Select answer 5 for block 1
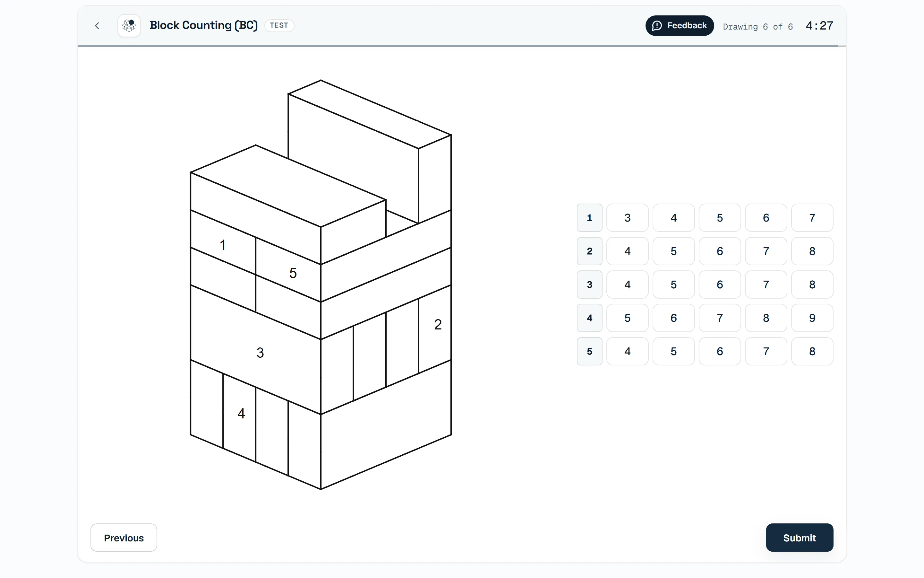Viewport: 924px width, 578px height. coord(720,217)
